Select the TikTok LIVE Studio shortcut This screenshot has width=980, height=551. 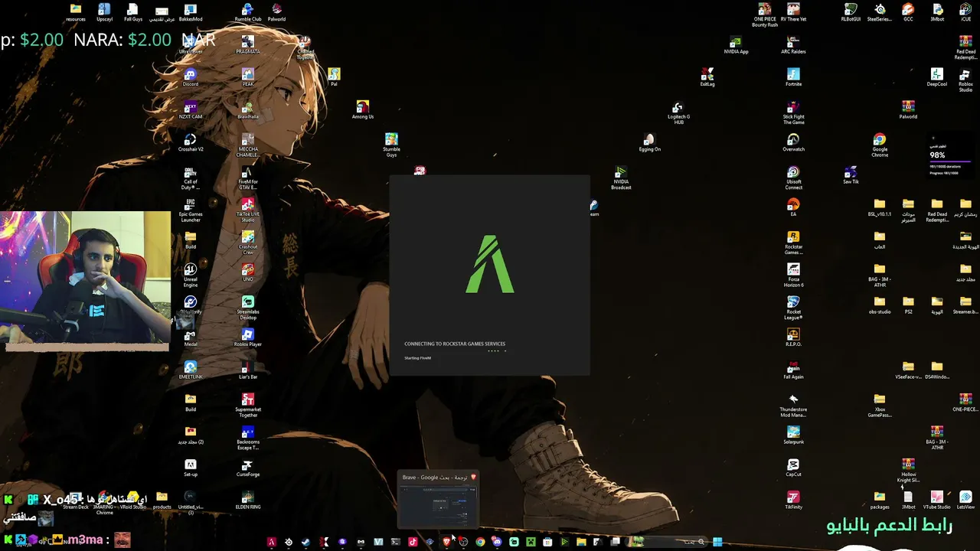click(x=248, y=210)
